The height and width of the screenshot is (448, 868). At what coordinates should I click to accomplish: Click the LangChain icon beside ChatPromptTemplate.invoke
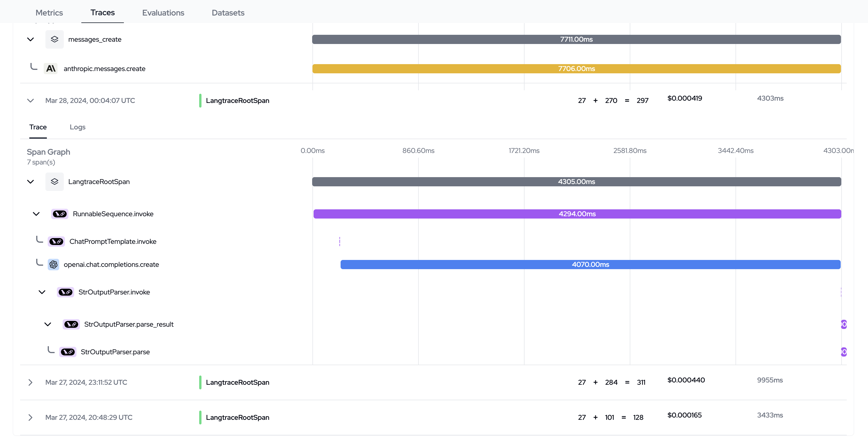(x=56, y=242)
